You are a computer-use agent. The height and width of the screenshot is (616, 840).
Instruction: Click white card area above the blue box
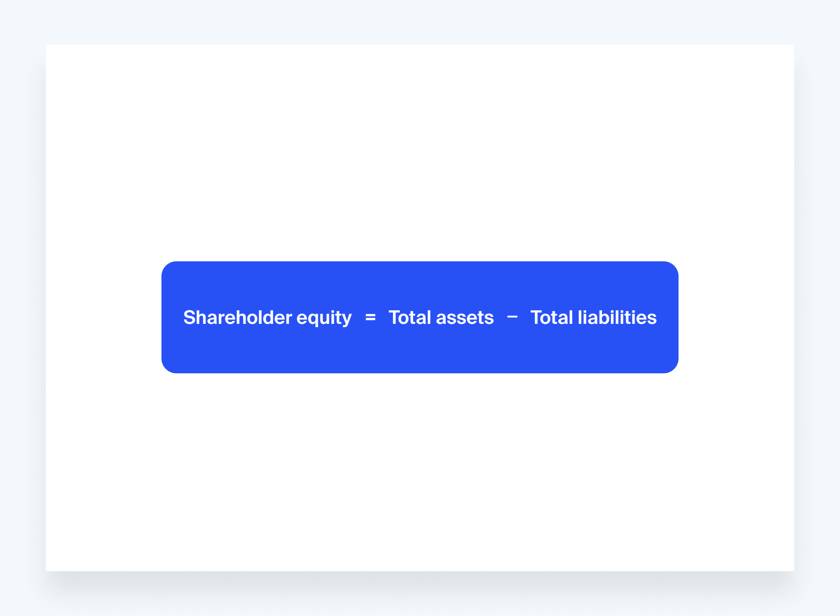420,149
